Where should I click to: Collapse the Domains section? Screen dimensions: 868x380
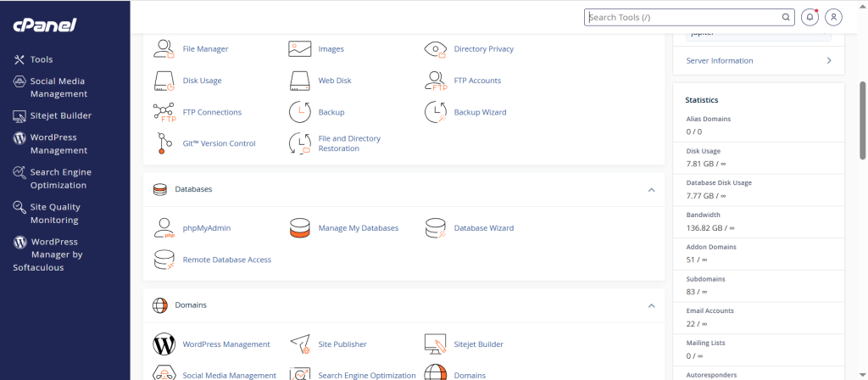(651, 305)
